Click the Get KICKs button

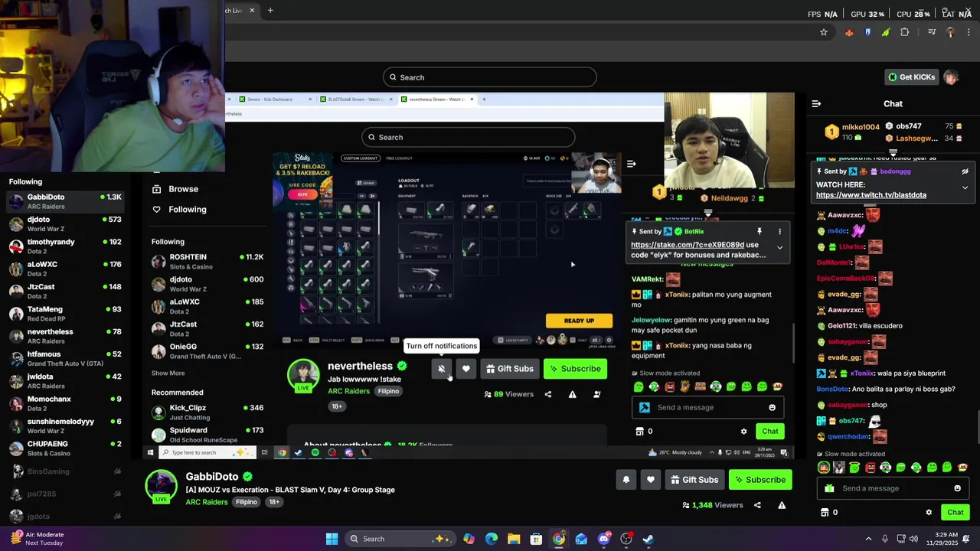pos(912,77)
